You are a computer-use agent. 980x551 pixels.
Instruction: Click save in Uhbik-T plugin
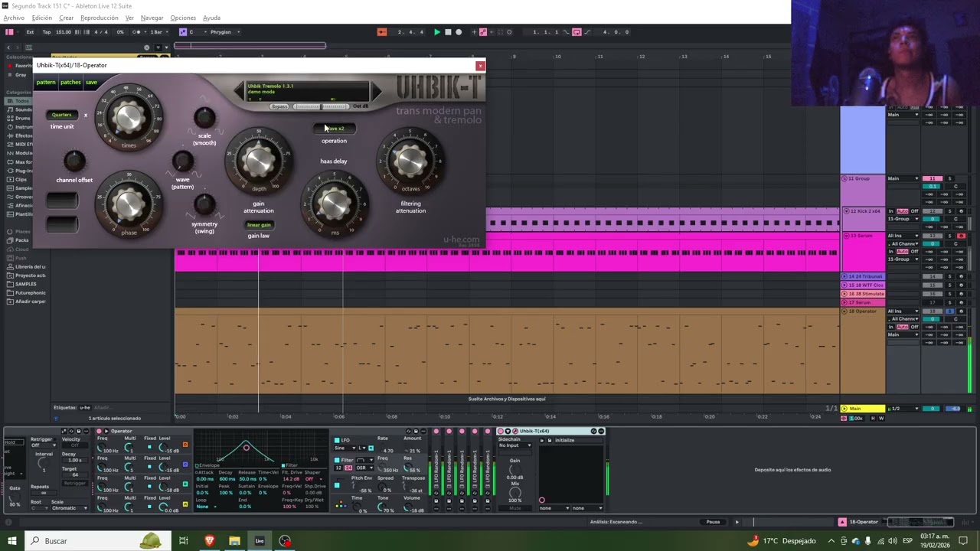click(x=91, y=82)
